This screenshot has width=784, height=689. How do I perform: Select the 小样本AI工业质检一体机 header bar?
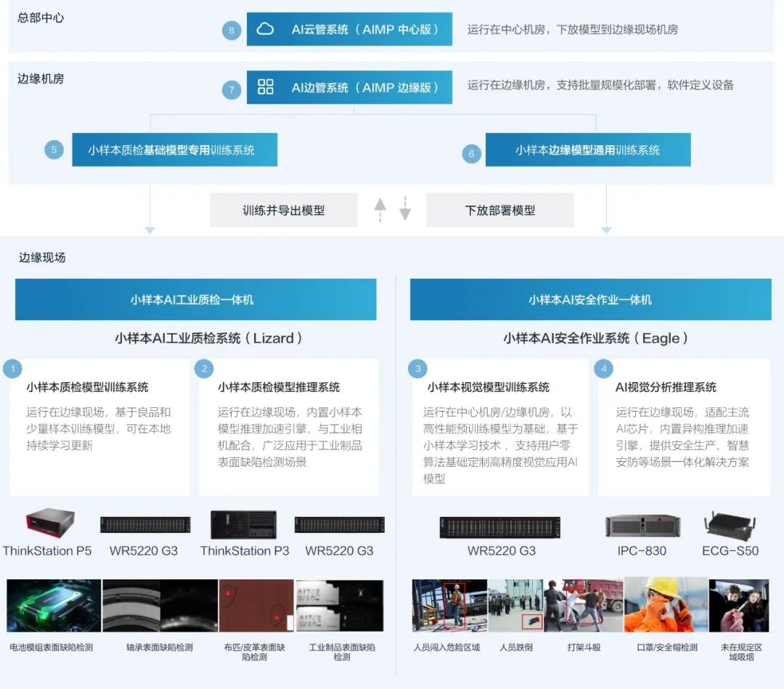(195, 300)
